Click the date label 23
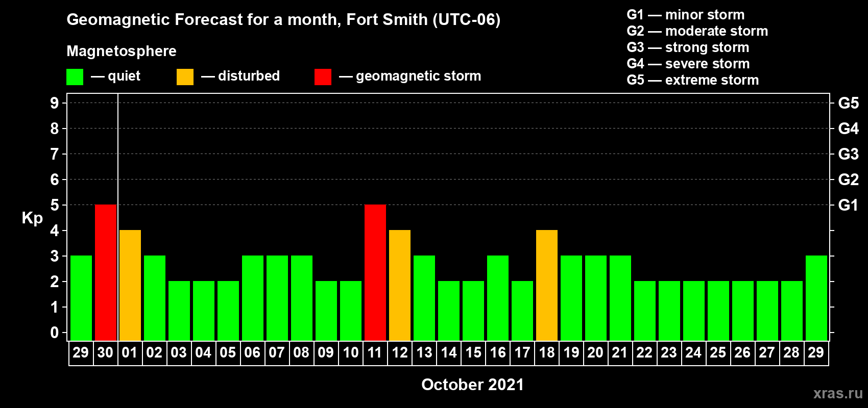868x408 pixels. [669, 353]
